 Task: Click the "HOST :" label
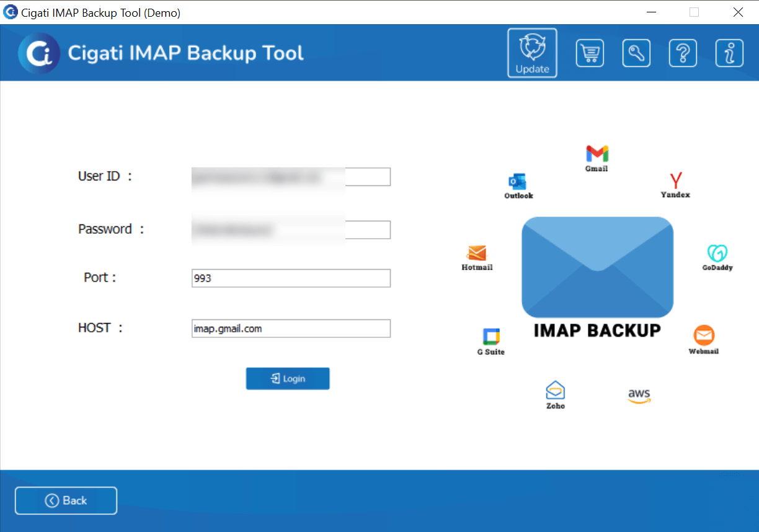[100, 328]
